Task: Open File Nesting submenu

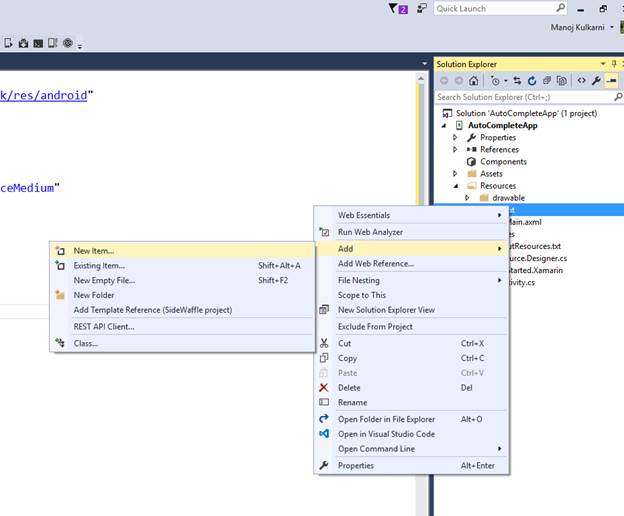Action: 411,280
